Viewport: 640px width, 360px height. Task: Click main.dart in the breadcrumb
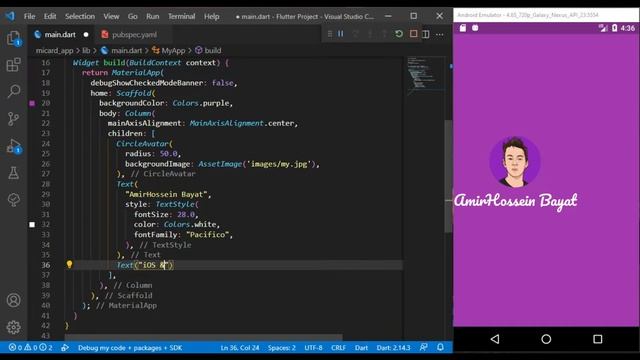(x=127, y=51)
